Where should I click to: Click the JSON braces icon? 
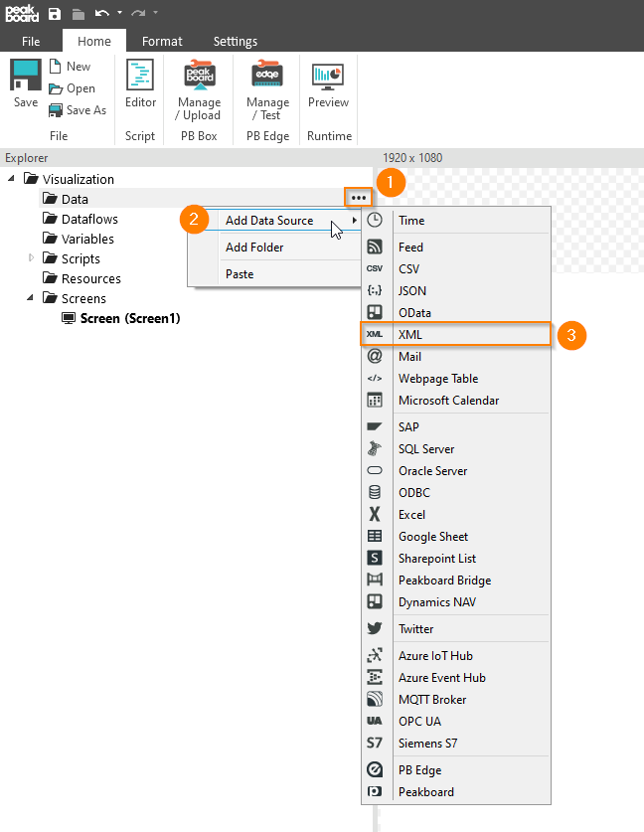point(375,290)
